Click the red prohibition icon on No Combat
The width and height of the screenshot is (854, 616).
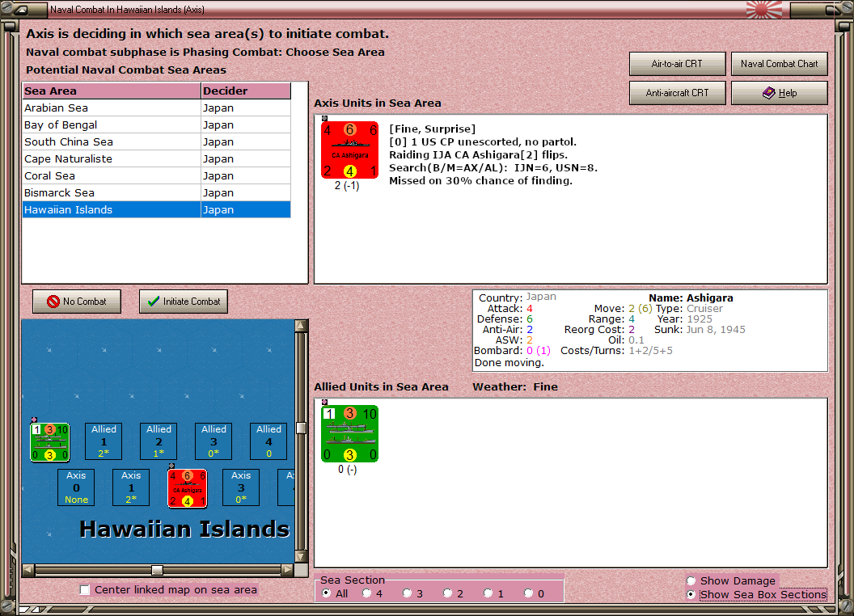click(x=53, y=302)
